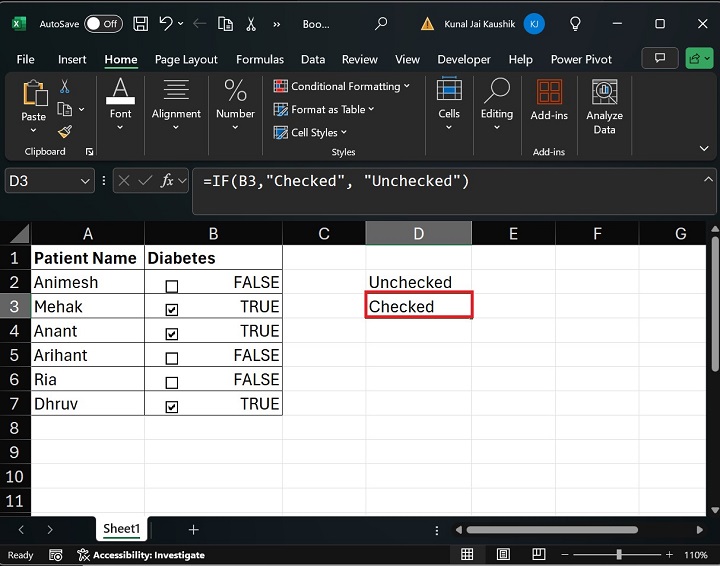Screen dimensions: 720x566
Task: Click the Insert Function fx icon
Action: pos(168,181)
